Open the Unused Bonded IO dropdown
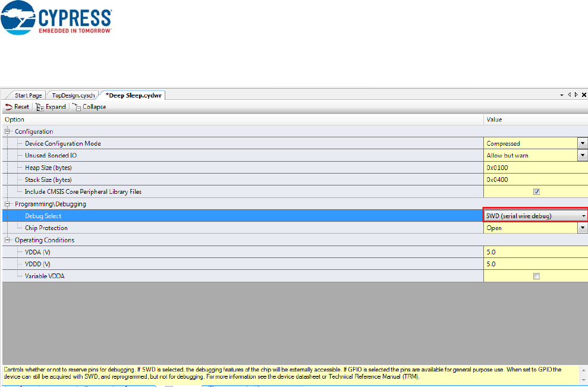 click(x=583, y=156)
